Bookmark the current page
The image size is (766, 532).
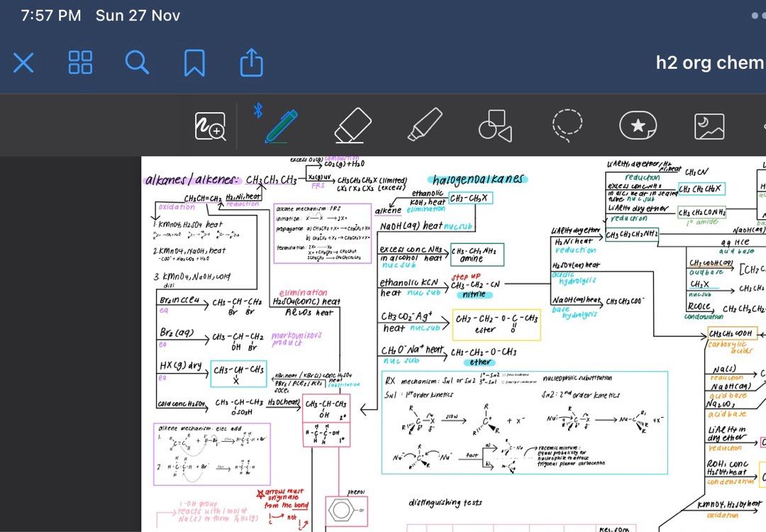pyautogui.click(x=194, y=62)
